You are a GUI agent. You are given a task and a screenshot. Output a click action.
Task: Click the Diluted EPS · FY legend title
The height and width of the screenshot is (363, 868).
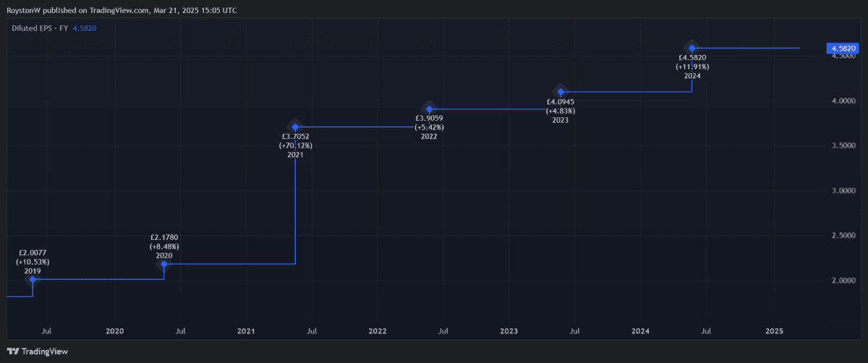coord(40,28)
